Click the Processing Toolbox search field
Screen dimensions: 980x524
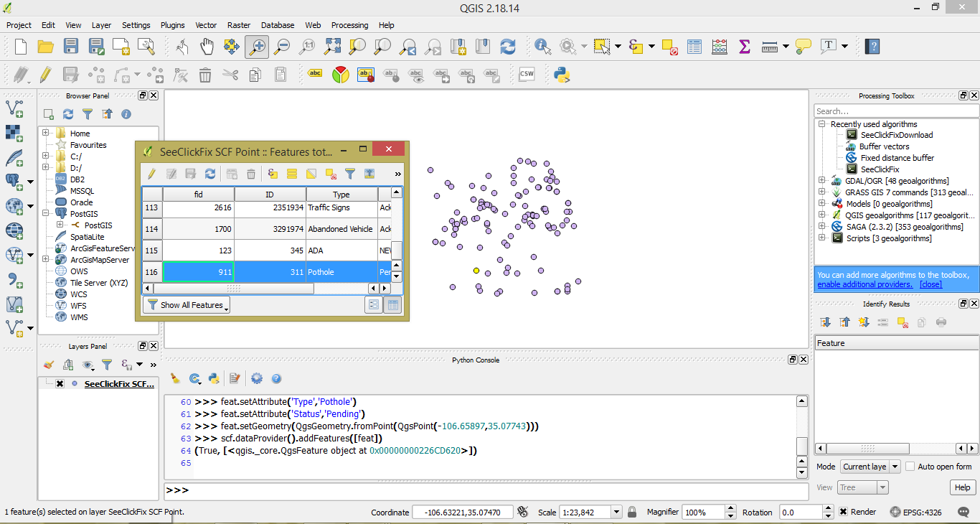(x=895, y=111)
